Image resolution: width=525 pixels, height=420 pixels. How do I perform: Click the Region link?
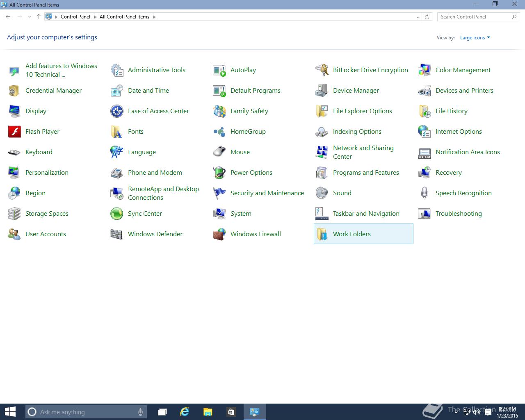pos(35,193)
